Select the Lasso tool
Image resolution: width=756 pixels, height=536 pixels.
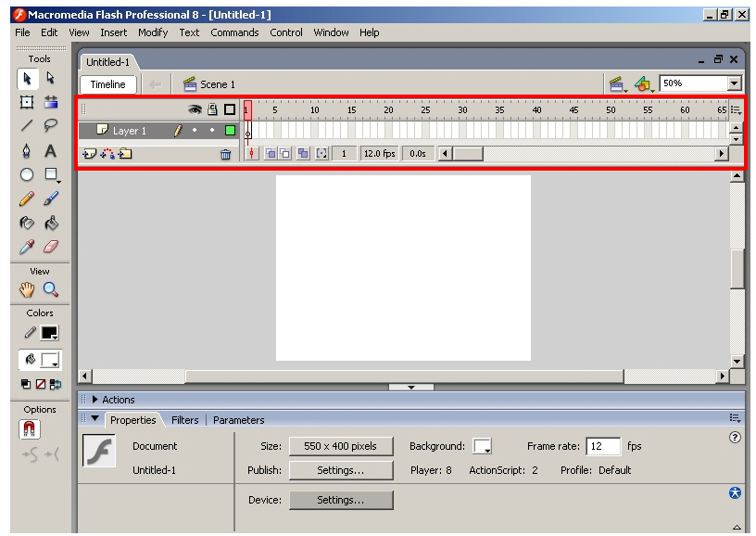click(51, 126)
